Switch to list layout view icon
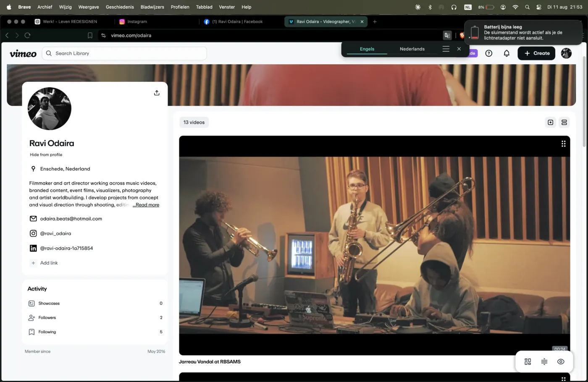Image resolution: width=588 pixels, height=382 pixels. (x=564, y=122)
